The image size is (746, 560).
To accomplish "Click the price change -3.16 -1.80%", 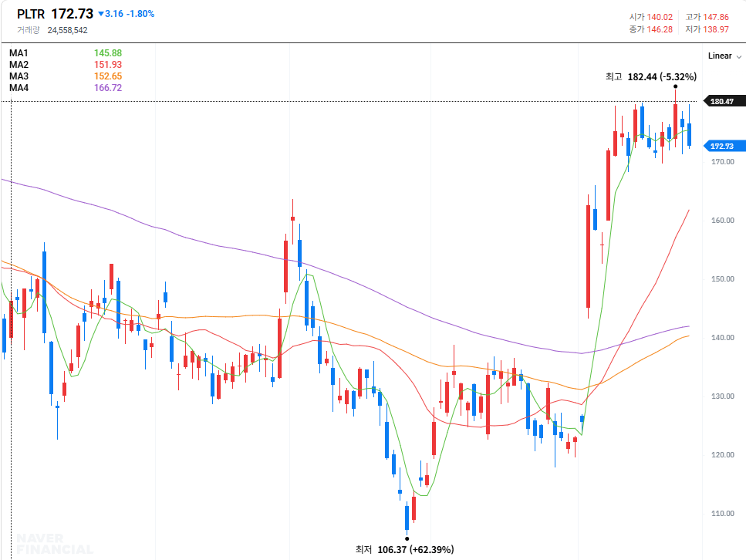I will pyautogui.click(x=126, y=14).
